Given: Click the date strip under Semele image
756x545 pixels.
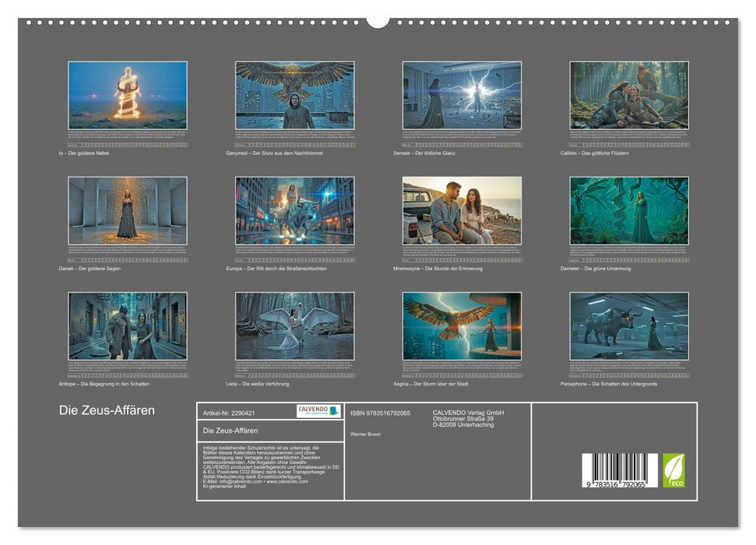Looking at the screenshot, I should pyautogui.click(x=462, y=145).
